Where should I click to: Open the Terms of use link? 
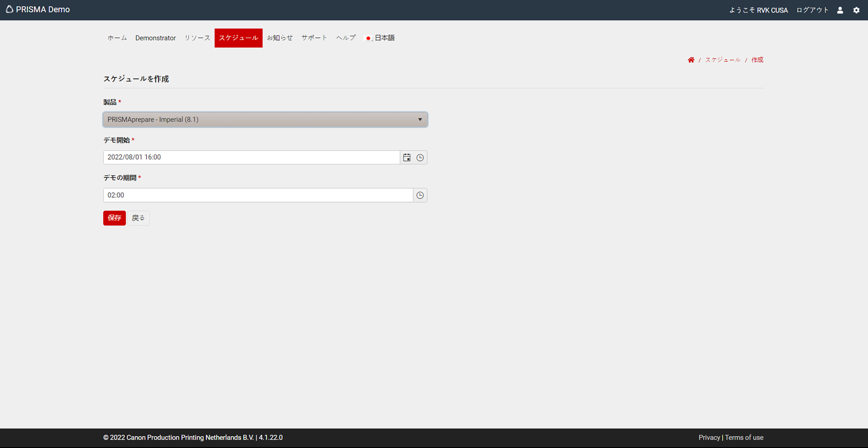744,437
